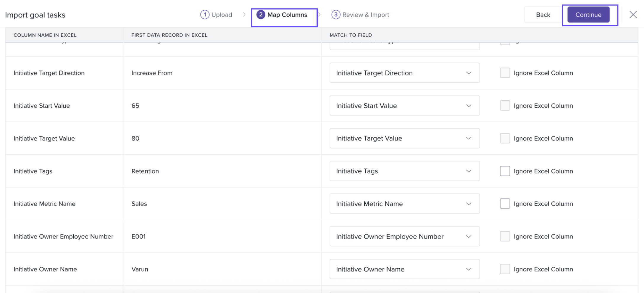The image size is (644, 293).
Task: Toggle Ignore Excel Column for Initiative Metric Name
Action: (x=505, y=204)
